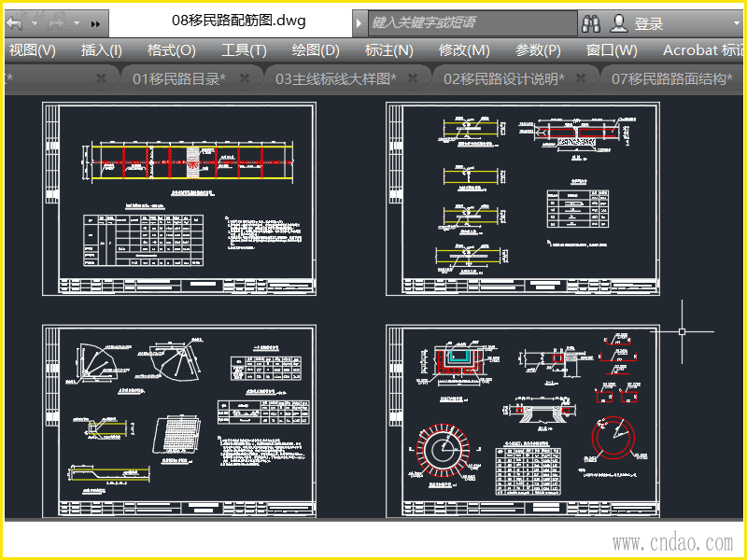Select the yellow road slab reinforcement drawing
Image resolution: width=747 pixels, height=560 pixels.
(x=190, y=161)
